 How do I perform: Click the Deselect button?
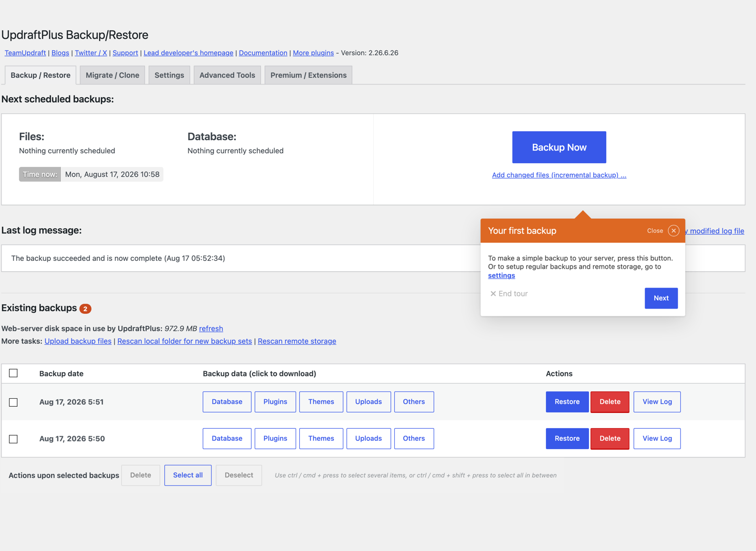(239, 475)
